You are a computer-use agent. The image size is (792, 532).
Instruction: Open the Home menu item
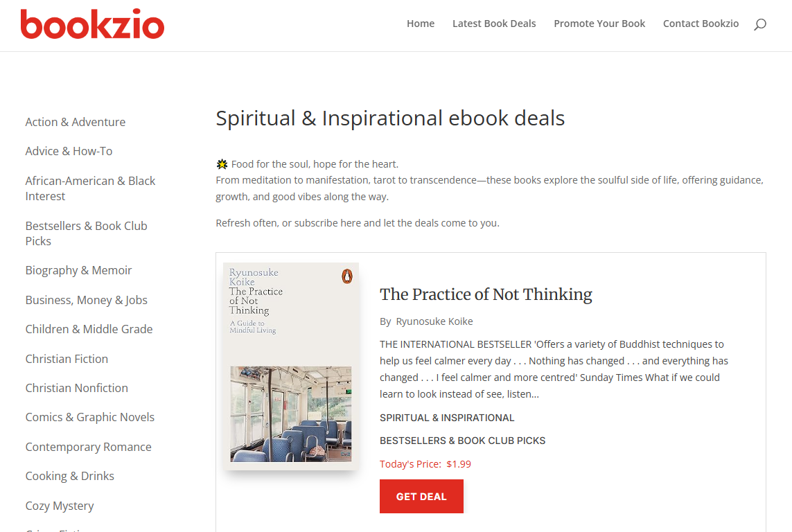click(x=421, y=24)
